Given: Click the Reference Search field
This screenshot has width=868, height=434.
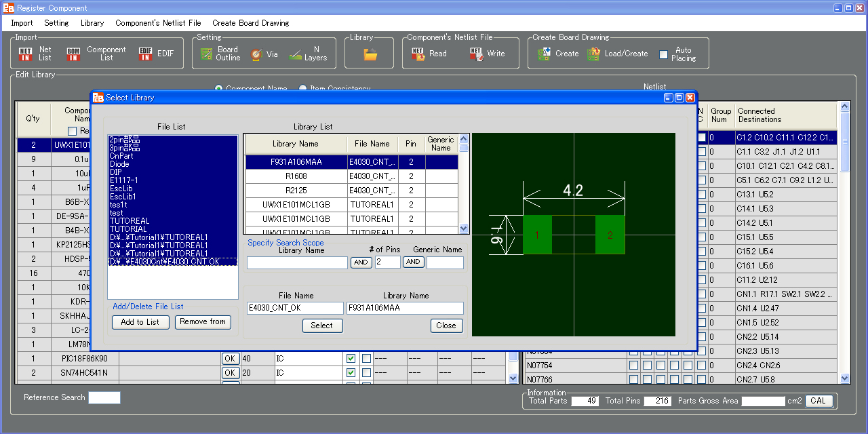Looking at the screenshot, I should [104, 398].
